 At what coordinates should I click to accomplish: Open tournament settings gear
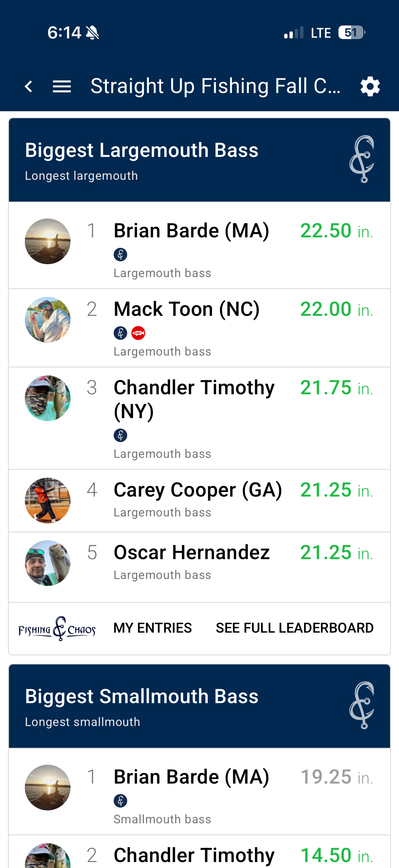click(370, 86)
